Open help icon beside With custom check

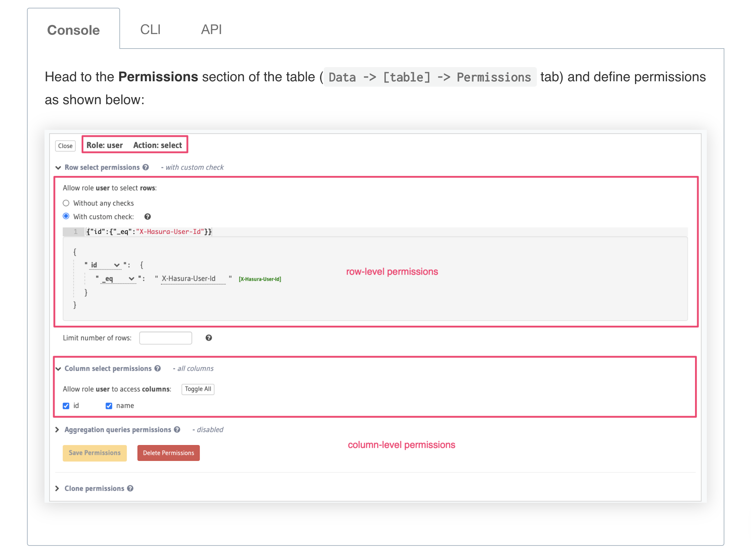pos(147,216)
